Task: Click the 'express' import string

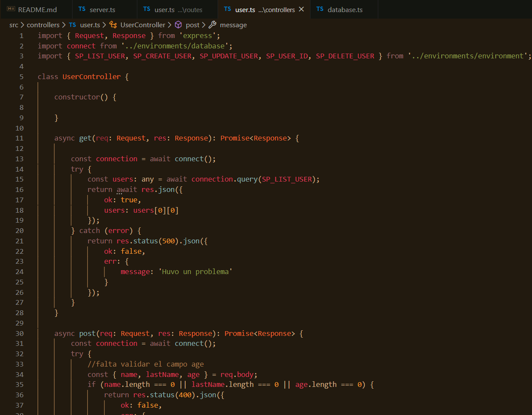Action: tap(198, 35)
